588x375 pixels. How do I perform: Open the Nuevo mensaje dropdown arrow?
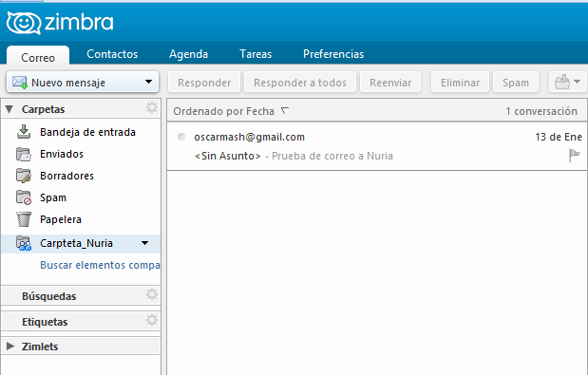(148, 82)
